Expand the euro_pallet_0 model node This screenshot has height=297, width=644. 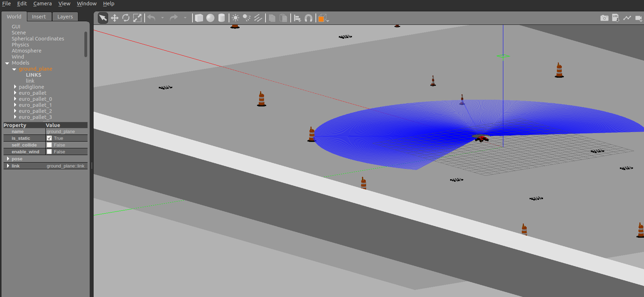click(15, 99)
